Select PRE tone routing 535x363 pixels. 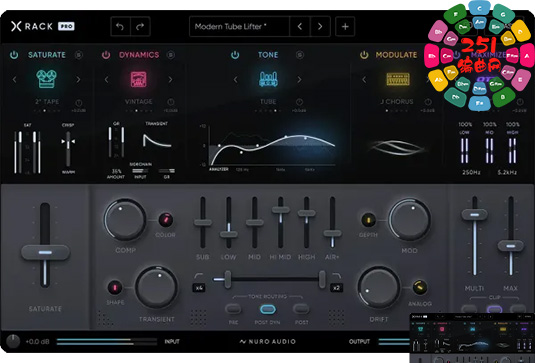tap(233, 309)
